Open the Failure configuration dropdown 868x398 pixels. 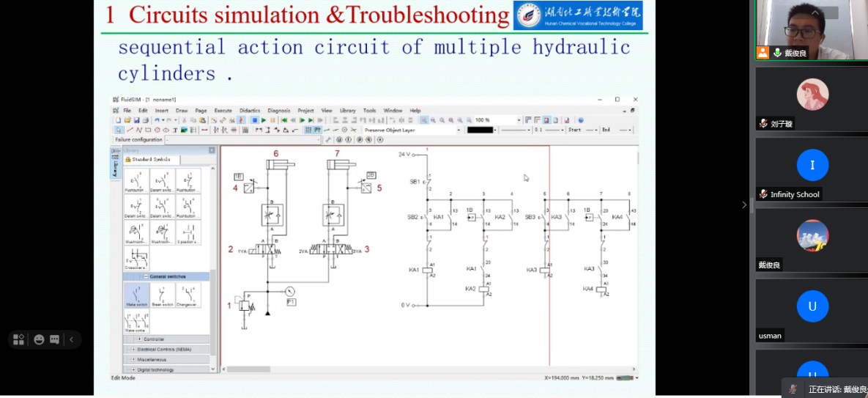click(x=319, y=139)
